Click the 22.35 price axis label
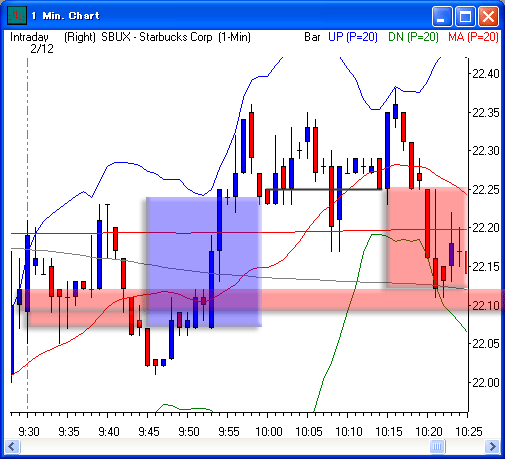The image size is (505, 459). click(486, 113)
